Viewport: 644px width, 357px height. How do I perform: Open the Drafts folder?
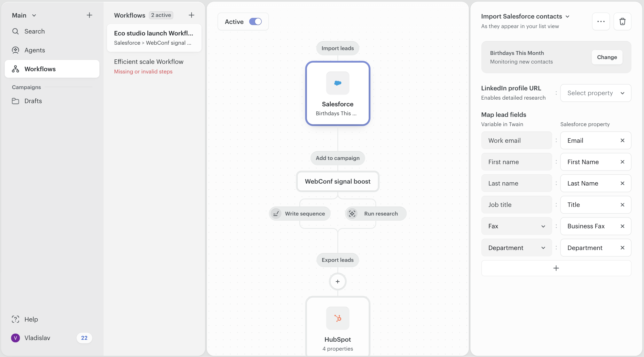tap(52, 101)
